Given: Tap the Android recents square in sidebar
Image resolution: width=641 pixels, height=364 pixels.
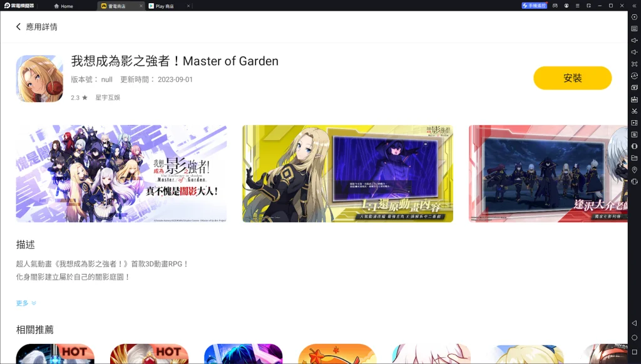Looking at the screenshot, I should tap(634, 351).
